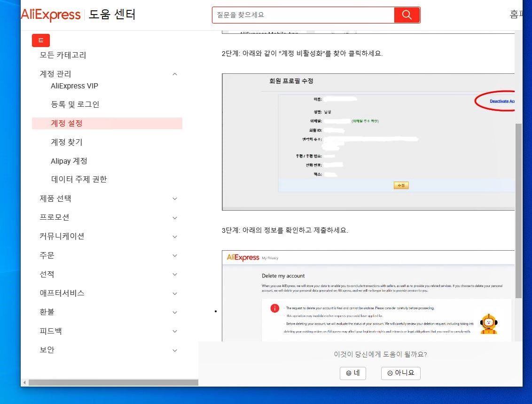Collapse the 계정 관리 section chevron
The image size is (532, 404).
pos(175,74)
